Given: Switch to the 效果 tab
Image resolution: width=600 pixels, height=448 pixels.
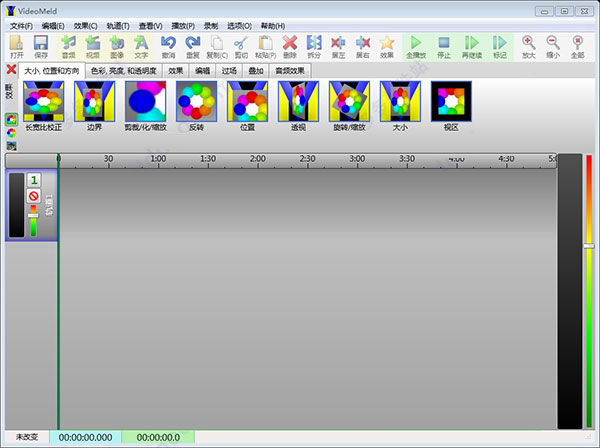Looking at the screenshot, I should pyautogui.click(x=176, y=71).
